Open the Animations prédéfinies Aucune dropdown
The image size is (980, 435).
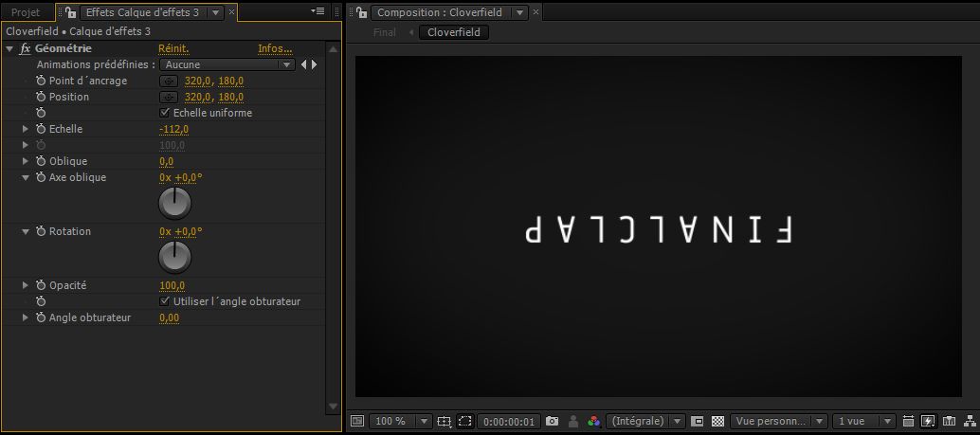coord(227,64)
